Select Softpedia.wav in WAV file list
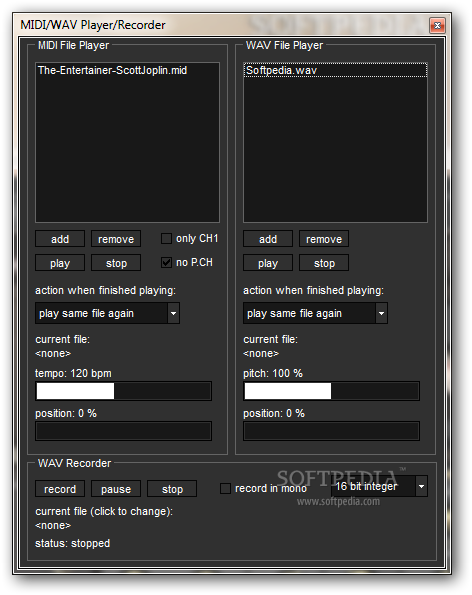The height and width of the screenshot is (595, 472). coord(335,70)
